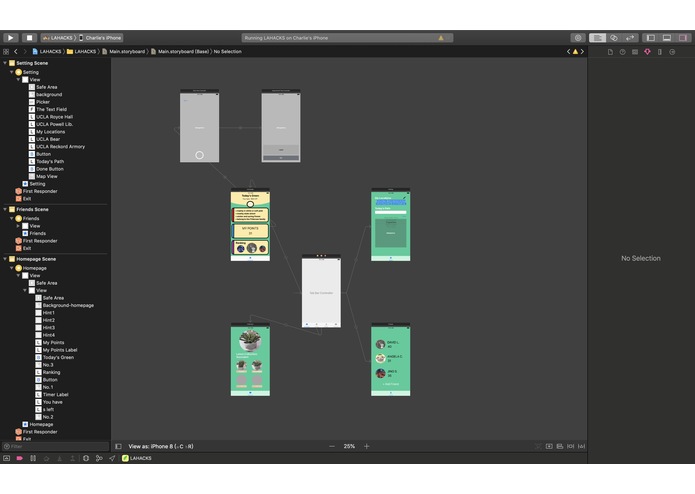The height and width of the screenshot is (494, 695).
Task: Click the 25% zoom level
Action: click(x=349, y=446)
